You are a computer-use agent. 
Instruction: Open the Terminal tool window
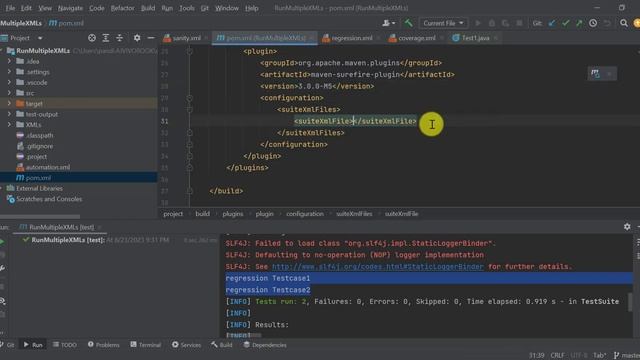pos(146,345)
